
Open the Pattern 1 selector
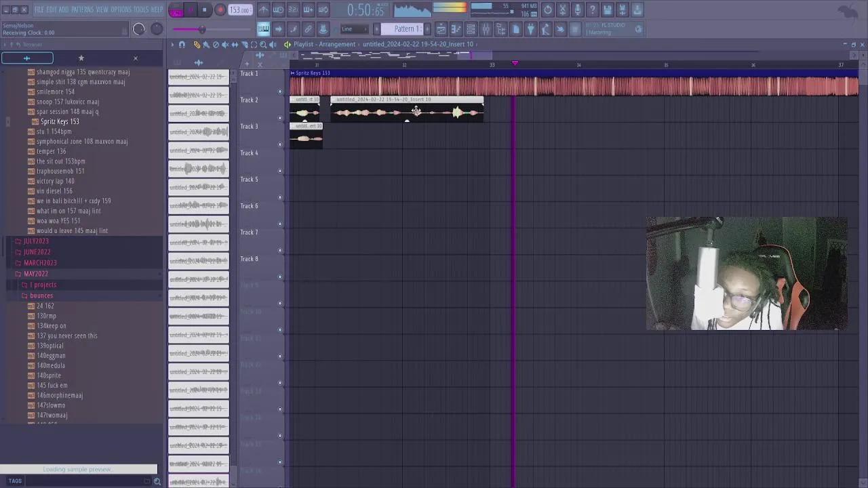click(407, 28)
